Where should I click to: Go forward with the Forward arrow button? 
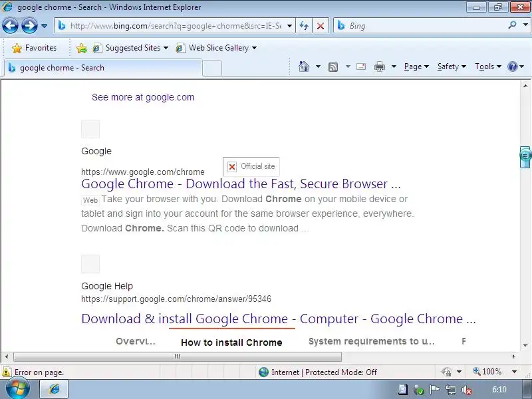[x=29, y=26]
